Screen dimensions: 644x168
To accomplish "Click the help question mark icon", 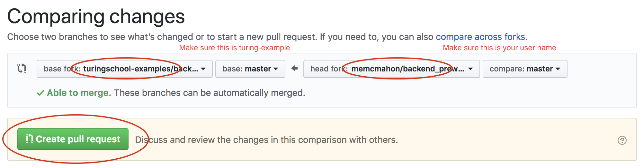I will click(x=622, y=140).
